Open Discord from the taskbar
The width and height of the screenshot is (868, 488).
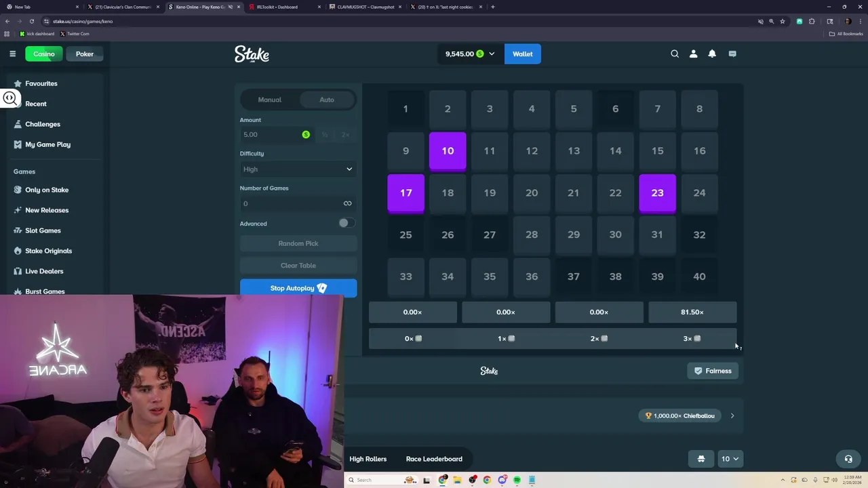click(x=502, y=480)
